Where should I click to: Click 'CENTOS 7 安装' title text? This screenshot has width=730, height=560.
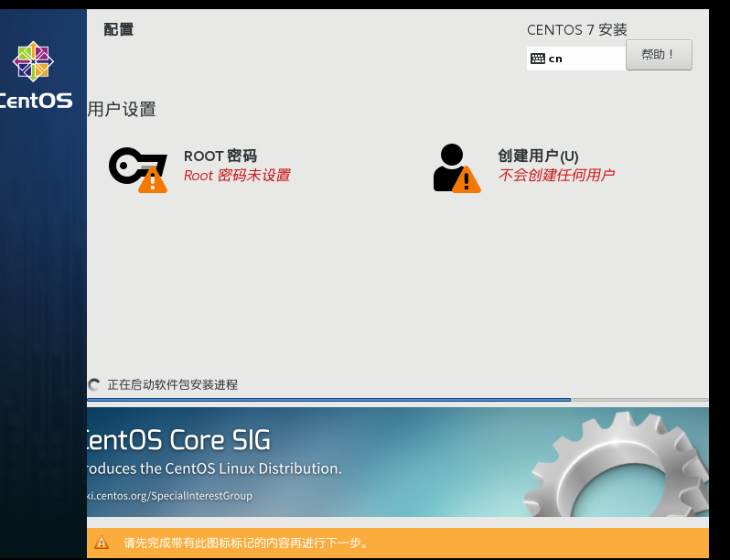tap(577, 30)
